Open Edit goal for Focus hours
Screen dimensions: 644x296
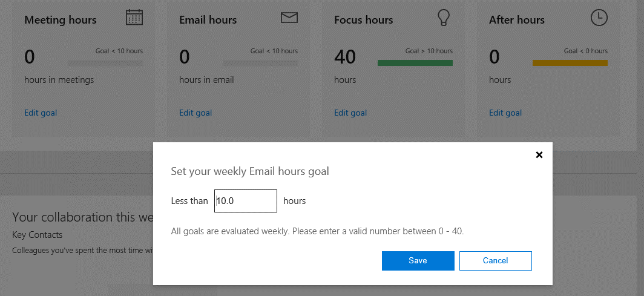click(x=350, y=113)
